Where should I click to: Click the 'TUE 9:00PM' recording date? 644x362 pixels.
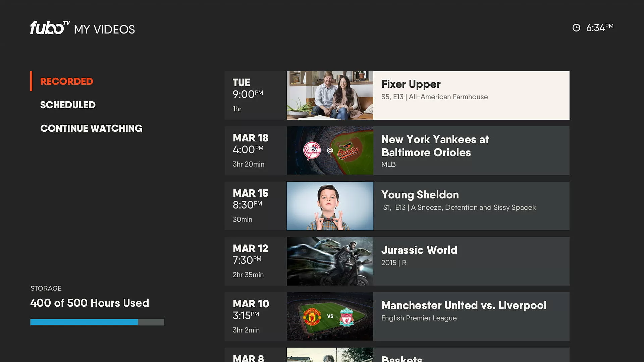pyautogui.click(x=248, y=88)
